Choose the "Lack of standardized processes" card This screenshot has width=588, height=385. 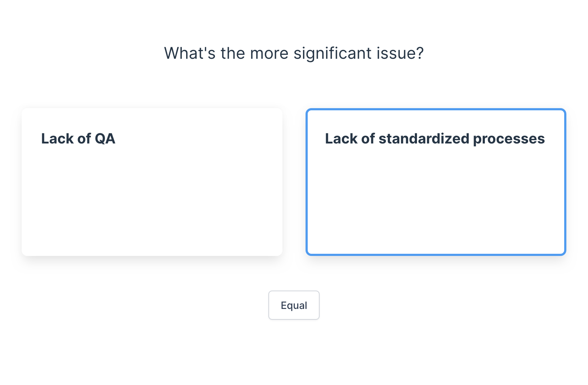436,182
